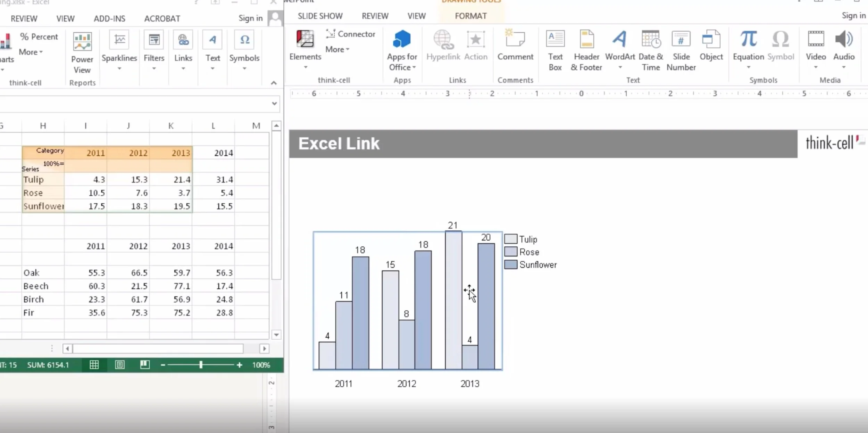The height and width of the screenshot is (433, 868).
Task: Click Sign in in PowerPoint
Action: (x=853, y=16)
